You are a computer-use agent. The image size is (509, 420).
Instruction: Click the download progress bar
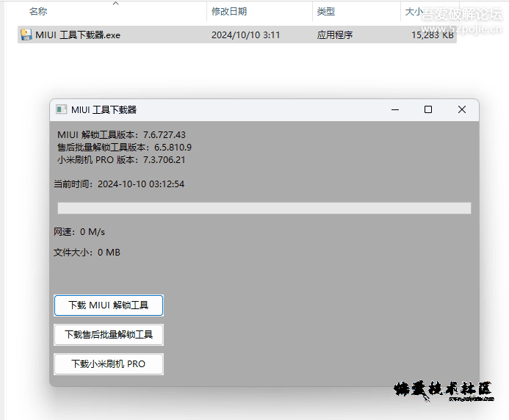(264, 208)
